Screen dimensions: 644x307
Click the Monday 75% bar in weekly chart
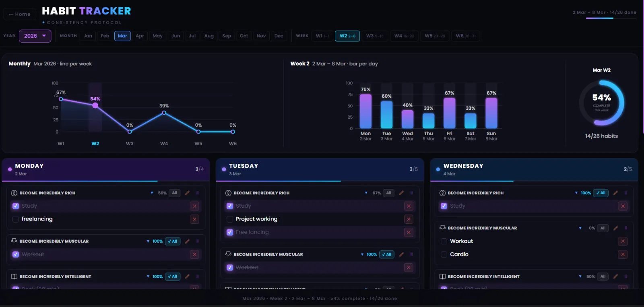click(x=365, y=111)
